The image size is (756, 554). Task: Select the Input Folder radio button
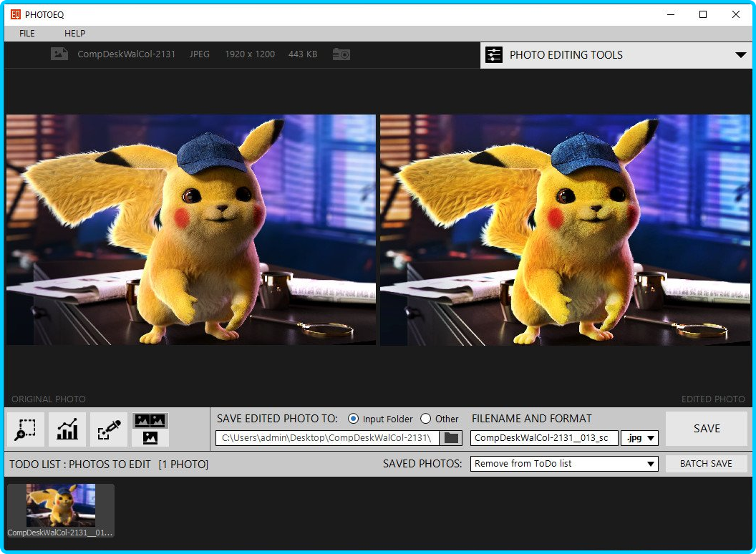tap(354, 419)
